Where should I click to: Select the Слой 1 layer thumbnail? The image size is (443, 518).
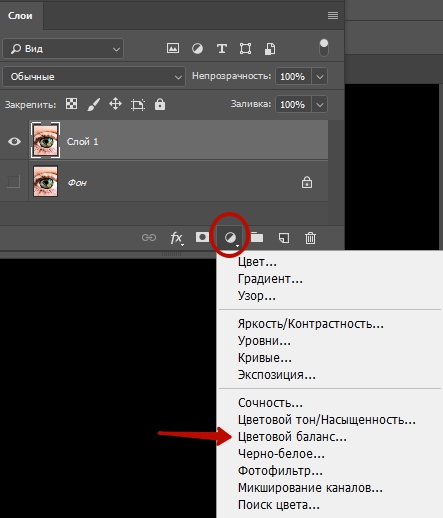(46, 140)
